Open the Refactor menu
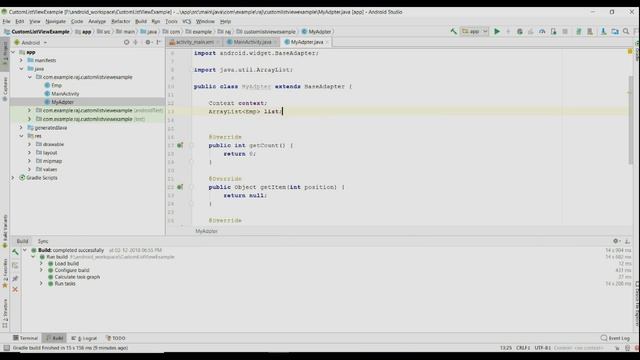Screen dimensions: 640x360 click(x=120, y=21)
